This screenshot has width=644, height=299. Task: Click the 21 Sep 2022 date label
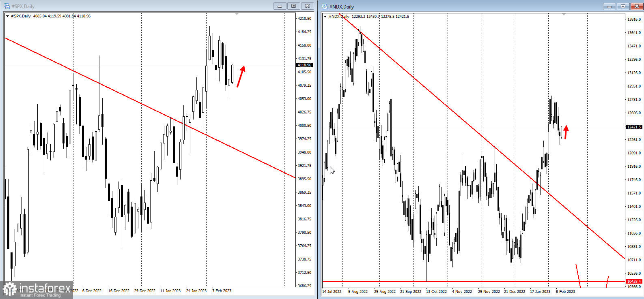(411, 292)
